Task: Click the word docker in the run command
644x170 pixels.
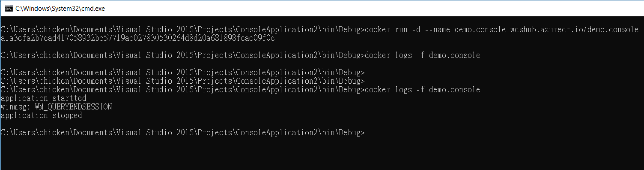Action: (x=377, y=30)
